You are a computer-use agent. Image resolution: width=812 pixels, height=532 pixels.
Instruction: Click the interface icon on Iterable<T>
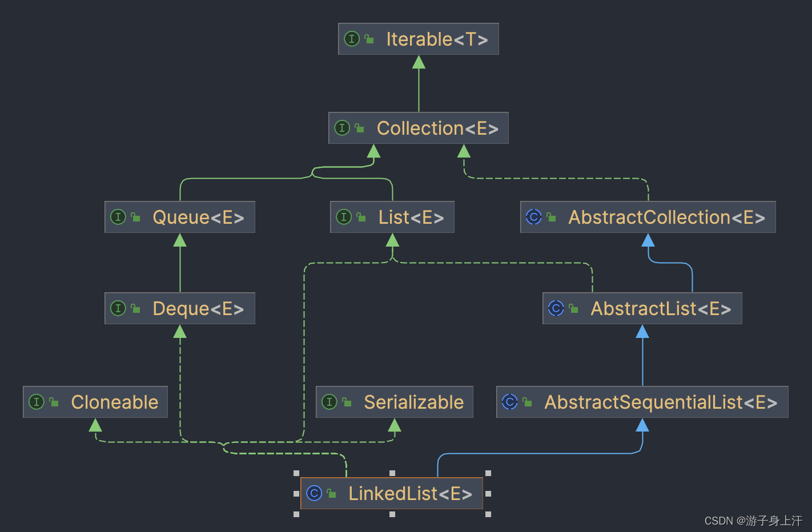352,39
